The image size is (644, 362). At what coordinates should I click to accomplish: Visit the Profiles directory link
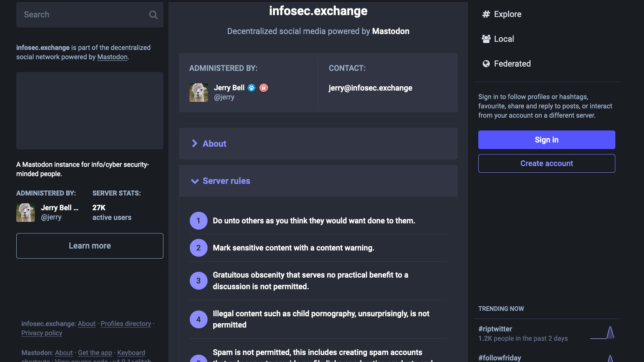click(125, 324)
